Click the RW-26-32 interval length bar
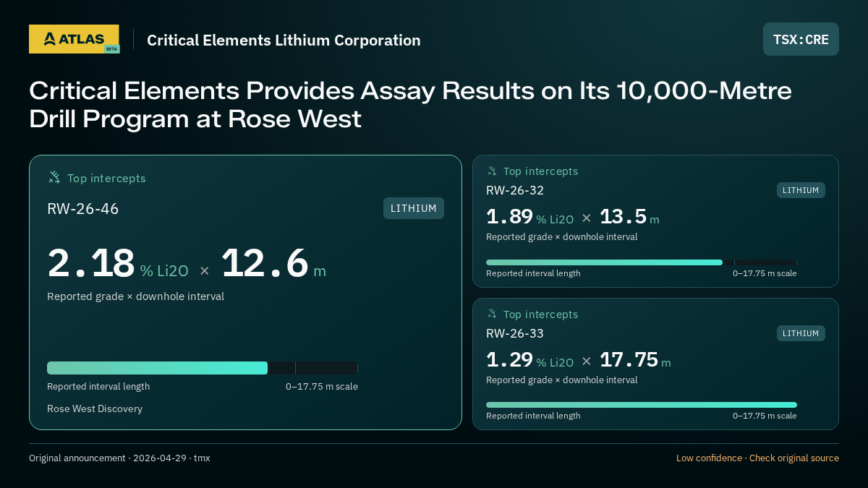Image resolution: width=868 pixels, height=488 pixels. point(642,262)
